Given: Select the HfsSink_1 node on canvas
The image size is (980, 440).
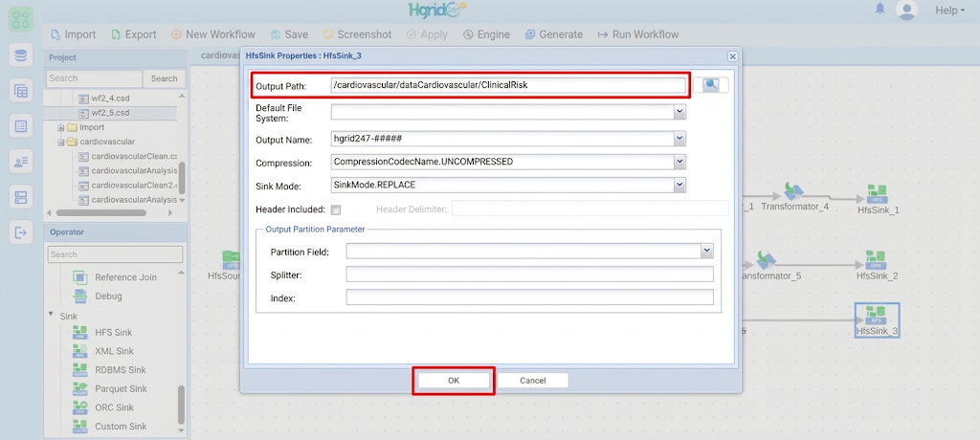Looking at the screenshot, I should (x=879, y=199).
